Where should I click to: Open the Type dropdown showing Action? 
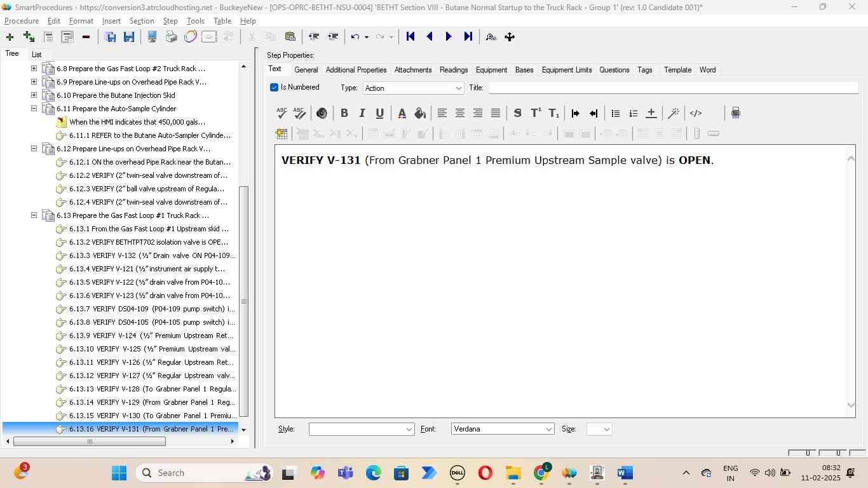413,88
